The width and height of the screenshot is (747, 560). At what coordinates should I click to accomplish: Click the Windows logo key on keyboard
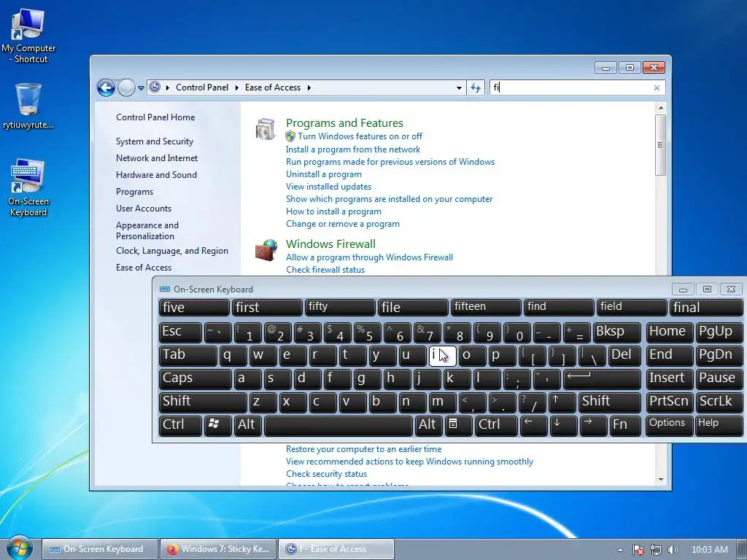click(x=217, y=426)
